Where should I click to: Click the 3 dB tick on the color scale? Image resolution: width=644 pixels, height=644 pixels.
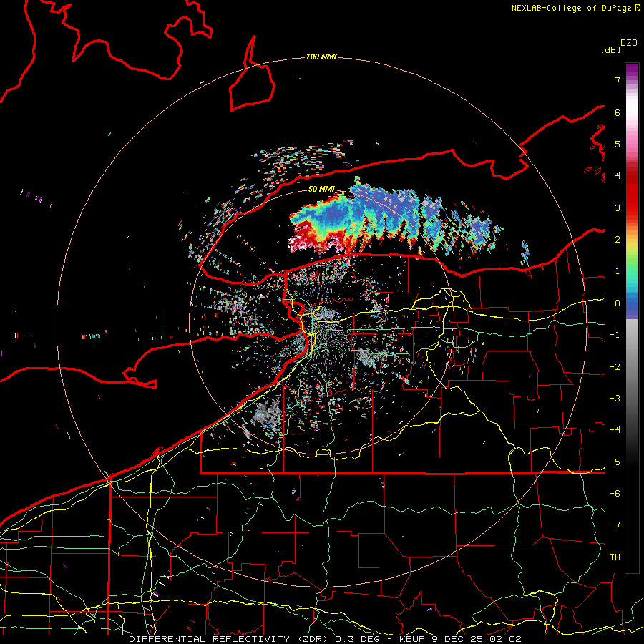(x=617, y=208)
